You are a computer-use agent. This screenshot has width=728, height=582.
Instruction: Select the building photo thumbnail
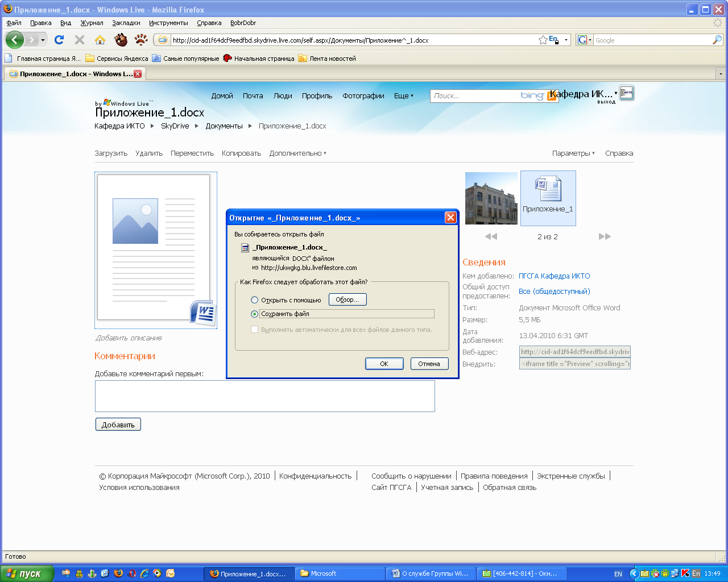pos(491,198)
